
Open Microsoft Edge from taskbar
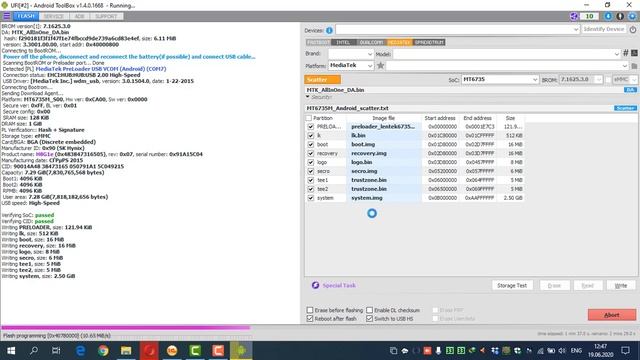click(x=80, y=351)
